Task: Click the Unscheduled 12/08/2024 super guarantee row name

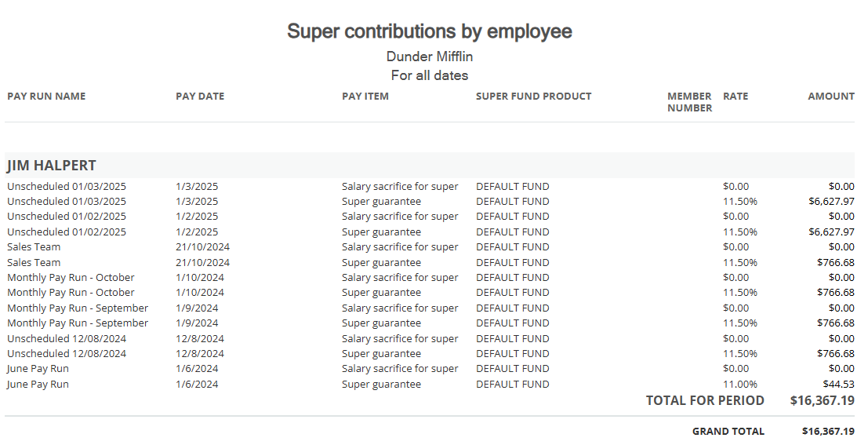Action: click(67, 354)
